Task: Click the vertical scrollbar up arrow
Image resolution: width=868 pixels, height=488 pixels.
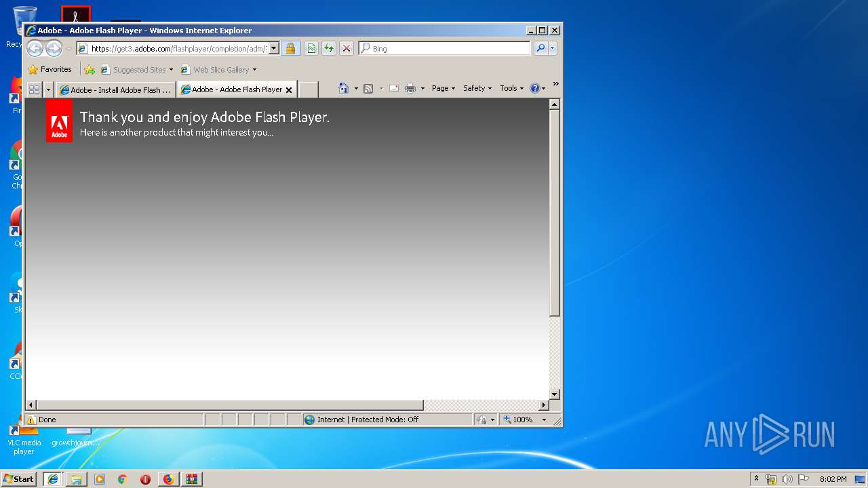Action: click(554, 104)
